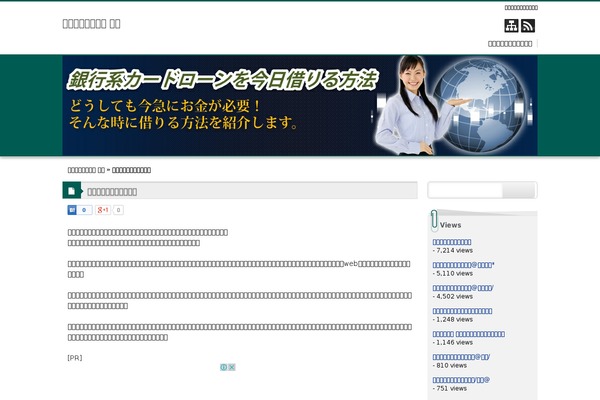600x400 pixels.
Task: Open the popular post with 7,214 views
Action: coord(452,242)
